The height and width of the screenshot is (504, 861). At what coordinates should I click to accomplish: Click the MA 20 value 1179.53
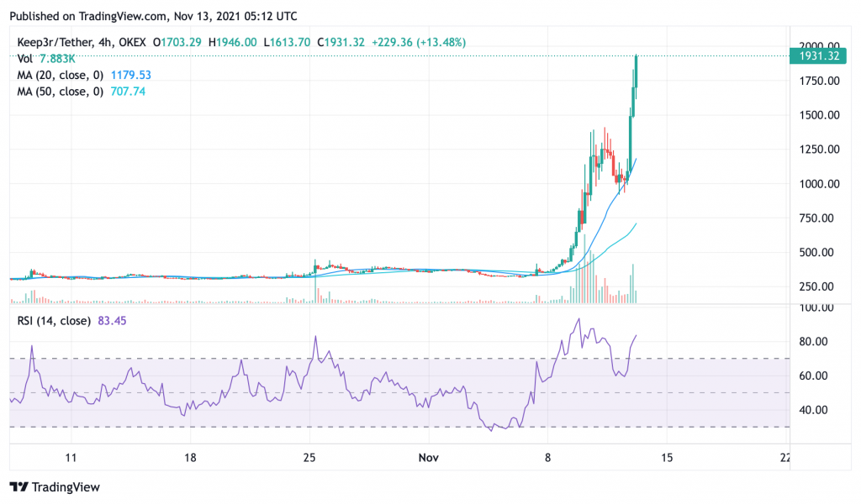point(130,75)
